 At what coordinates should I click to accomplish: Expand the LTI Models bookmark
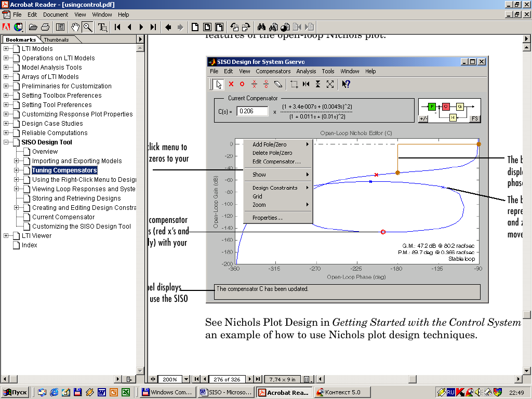point(6,48)
